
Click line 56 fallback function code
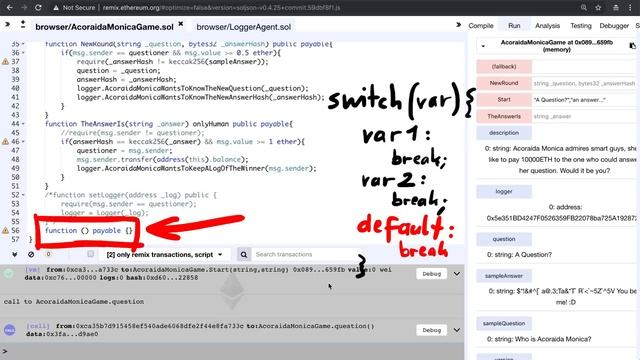(89, 231)
